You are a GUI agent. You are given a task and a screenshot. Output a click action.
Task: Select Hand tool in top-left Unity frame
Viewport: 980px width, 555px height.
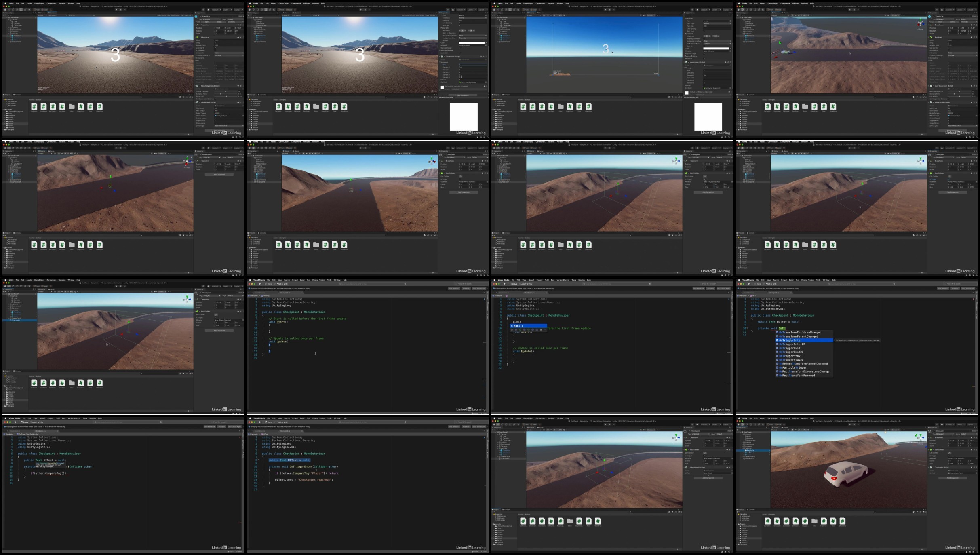tap(5, 10)
